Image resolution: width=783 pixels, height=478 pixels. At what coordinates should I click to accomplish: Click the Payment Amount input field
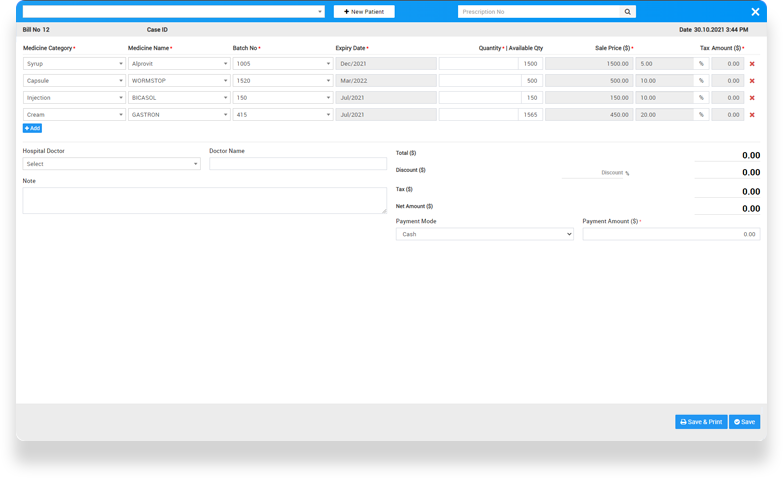click(x=670, y=234)
